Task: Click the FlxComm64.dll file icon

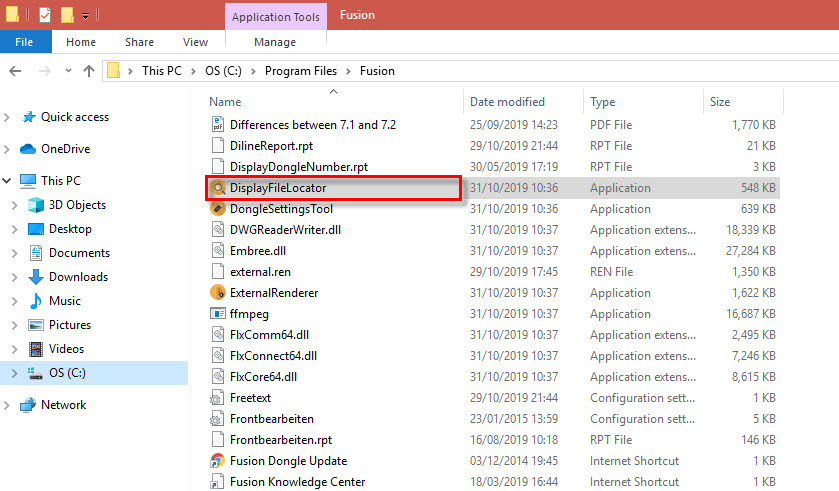Action: [x=218, y=334]
